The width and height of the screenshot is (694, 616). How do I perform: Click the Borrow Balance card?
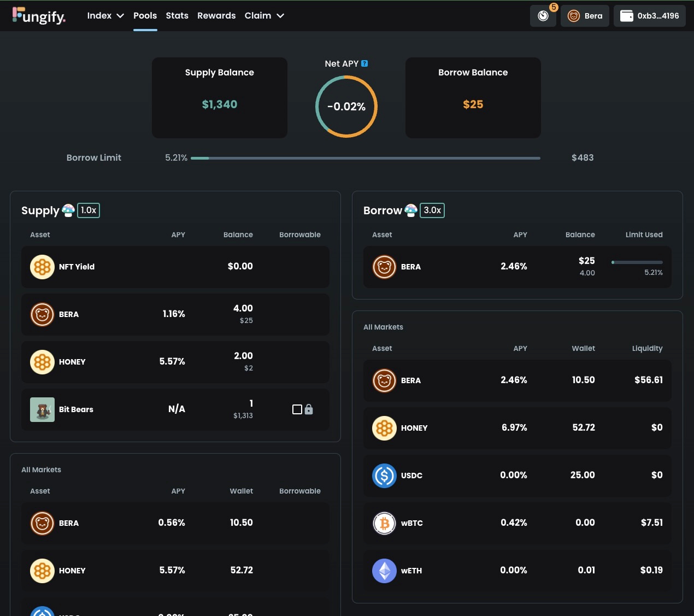tap(473, 98)
